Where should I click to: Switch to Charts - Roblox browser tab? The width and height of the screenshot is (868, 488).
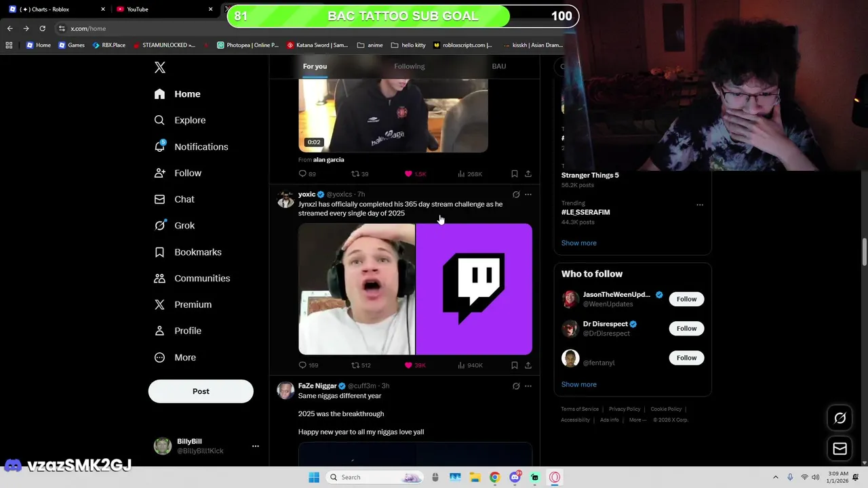57,9
